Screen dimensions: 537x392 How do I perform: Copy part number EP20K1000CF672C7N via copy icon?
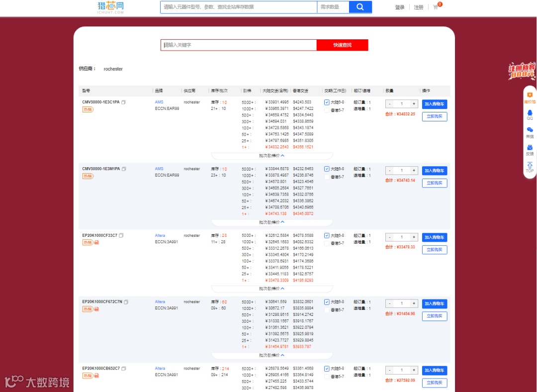pos(126,302)
